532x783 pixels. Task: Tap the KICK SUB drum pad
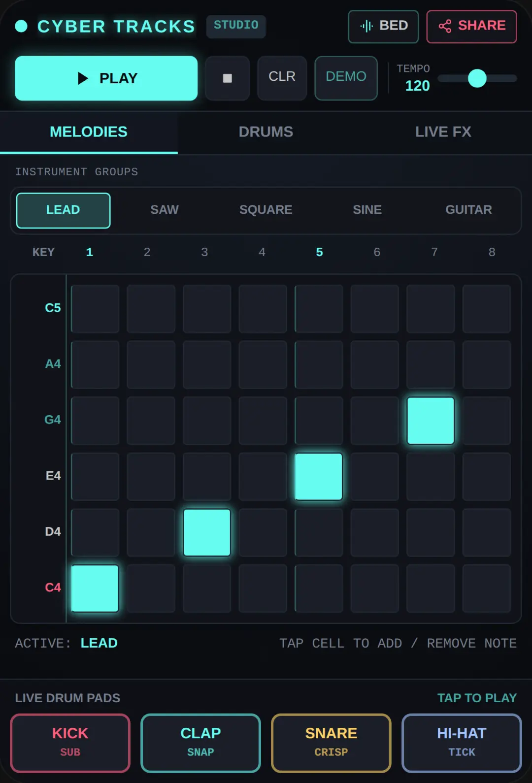click(70, 743)
